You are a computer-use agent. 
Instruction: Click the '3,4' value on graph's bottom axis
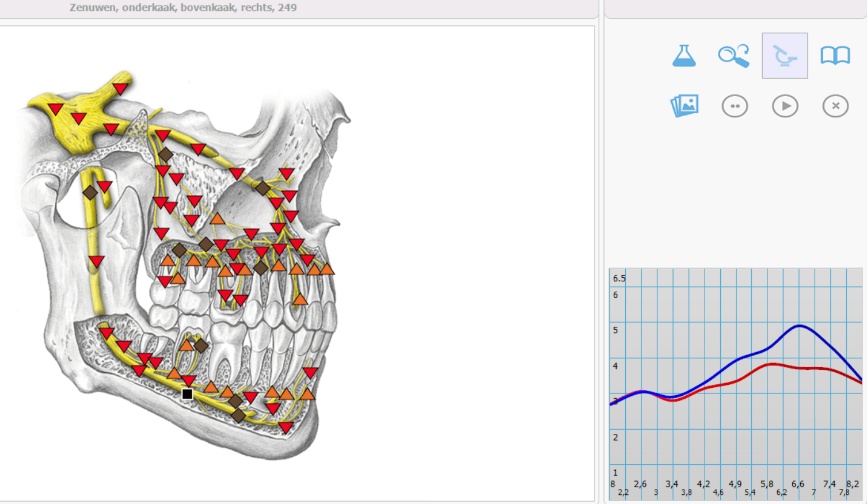click(x=672, y=484)
